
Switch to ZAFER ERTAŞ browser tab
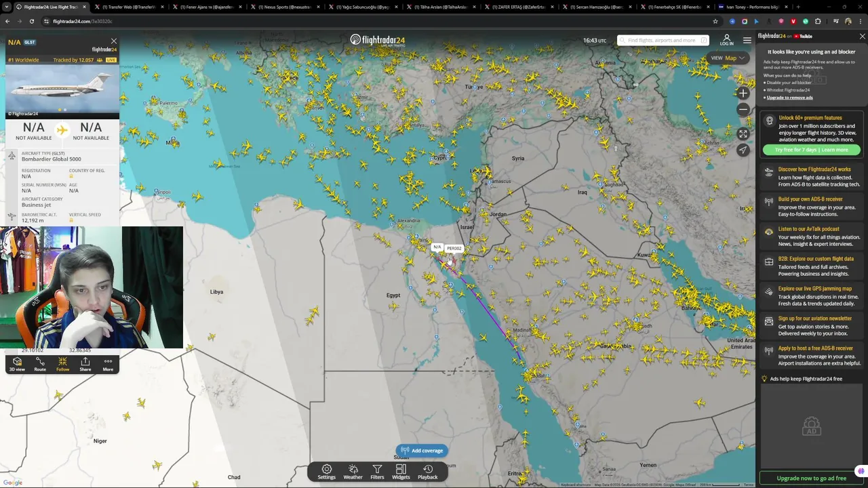point(519,7)
